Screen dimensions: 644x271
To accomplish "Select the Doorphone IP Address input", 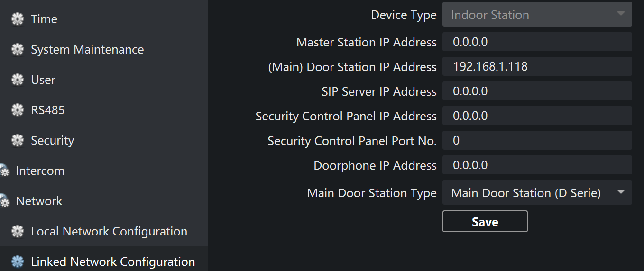I will [537, 165].
